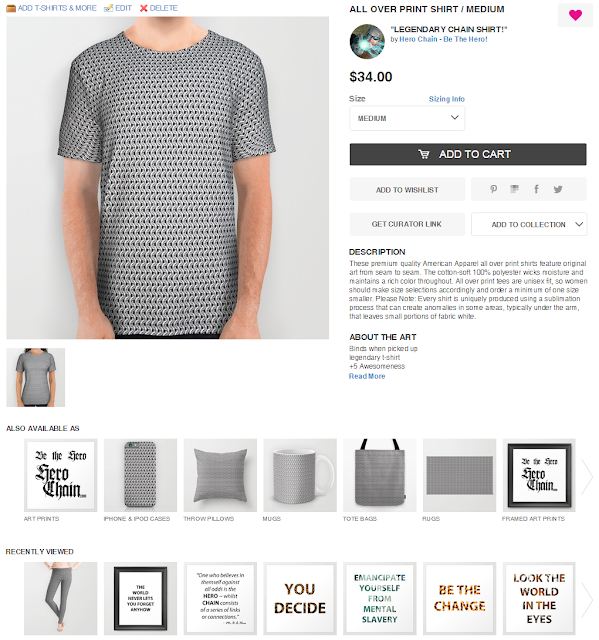The height and width of the screenshot is (640, 599).
Task: Click Add to Wishlist button
Action: coord(407,189)
